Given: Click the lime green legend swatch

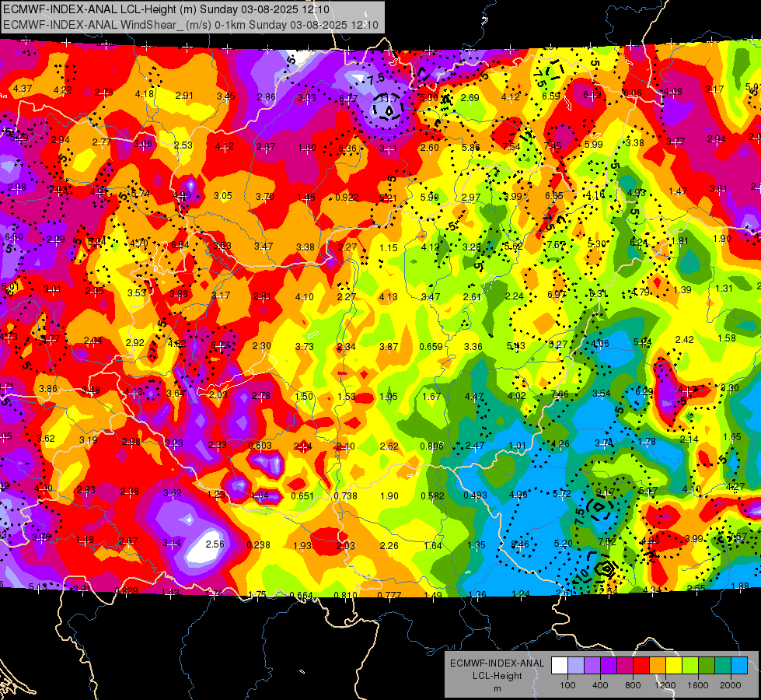Looking at the screenshot, I should pos(690,666).
